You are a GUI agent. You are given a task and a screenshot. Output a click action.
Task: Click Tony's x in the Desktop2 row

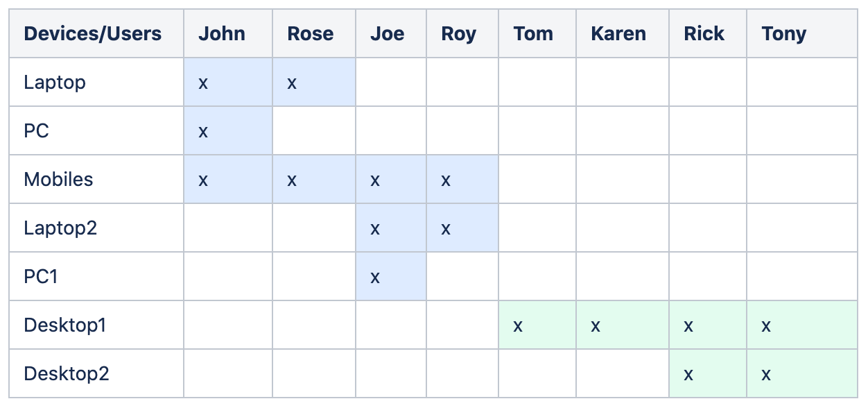pos(766,374)
